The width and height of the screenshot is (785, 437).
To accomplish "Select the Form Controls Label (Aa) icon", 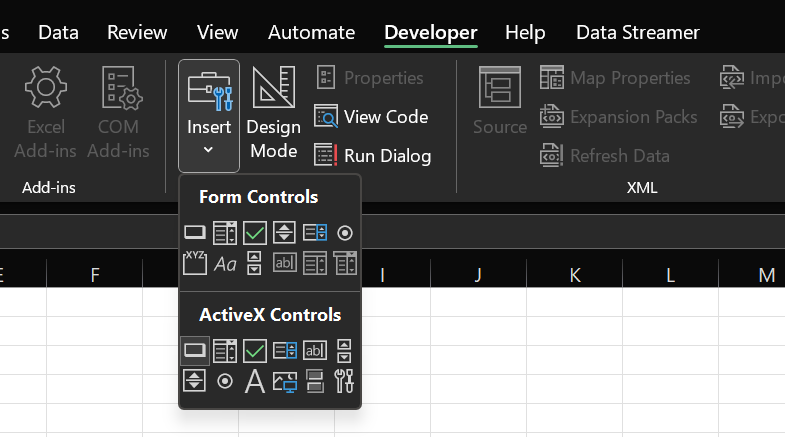I will 225,264.
